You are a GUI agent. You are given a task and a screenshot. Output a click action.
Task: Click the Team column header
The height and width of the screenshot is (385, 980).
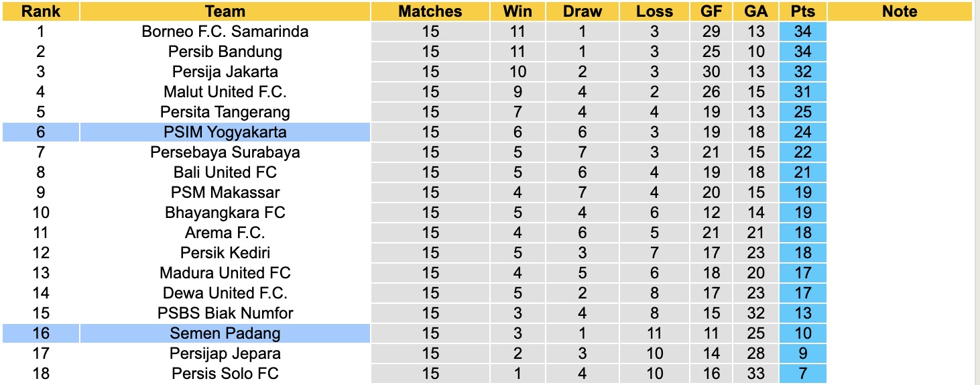coord(225,11)
